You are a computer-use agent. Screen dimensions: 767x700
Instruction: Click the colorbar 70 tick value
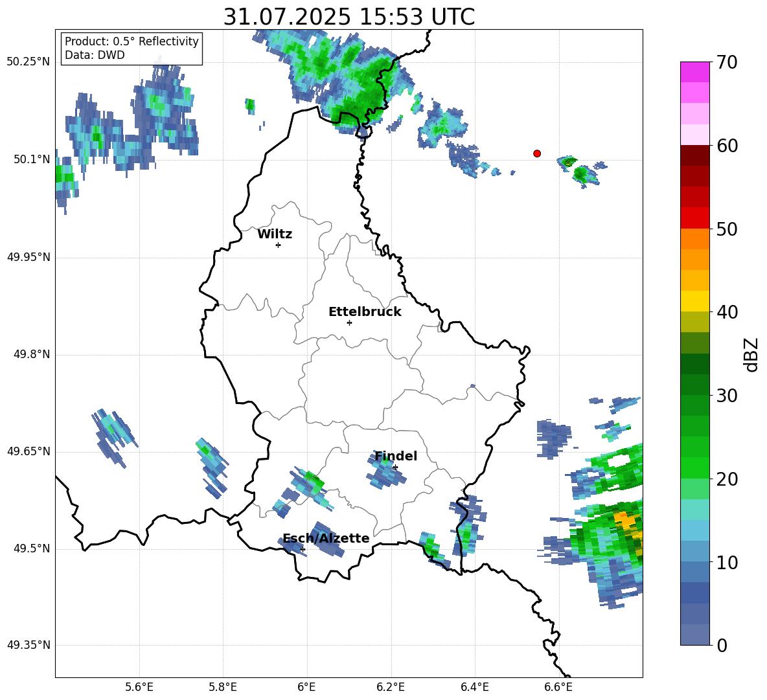(727, 63)
